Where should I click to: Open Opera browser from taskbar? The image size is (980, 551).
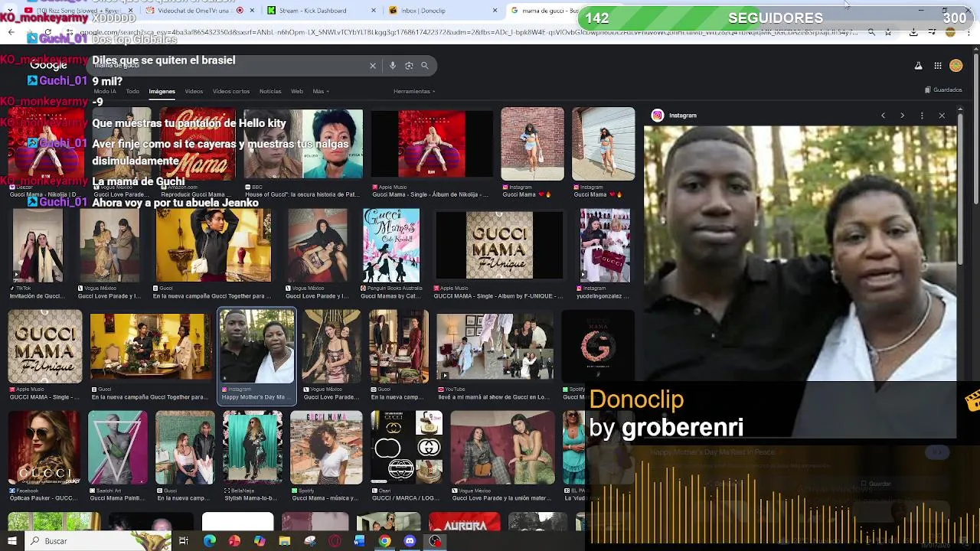pyautogui.click(x=335, y=541)
